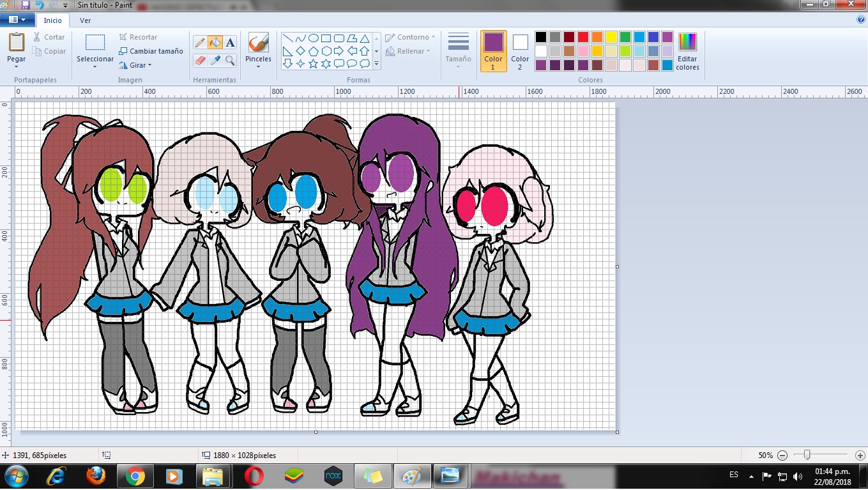Pick the yellow color swatch
This screenshot has height=490, width=868.
pyautogui.click(x=611, y=37)
